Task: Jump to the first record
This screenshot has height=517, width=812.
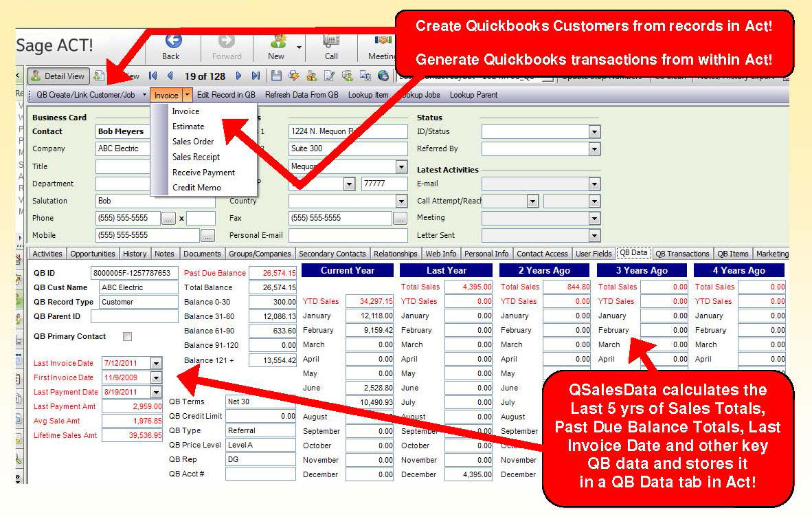Action: click(153, 76)
